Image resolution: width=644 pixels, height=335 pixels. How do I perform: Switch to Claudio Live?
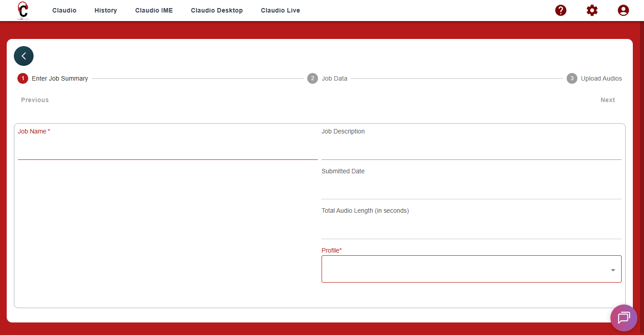pyautogui.click(x=280, y=10)
